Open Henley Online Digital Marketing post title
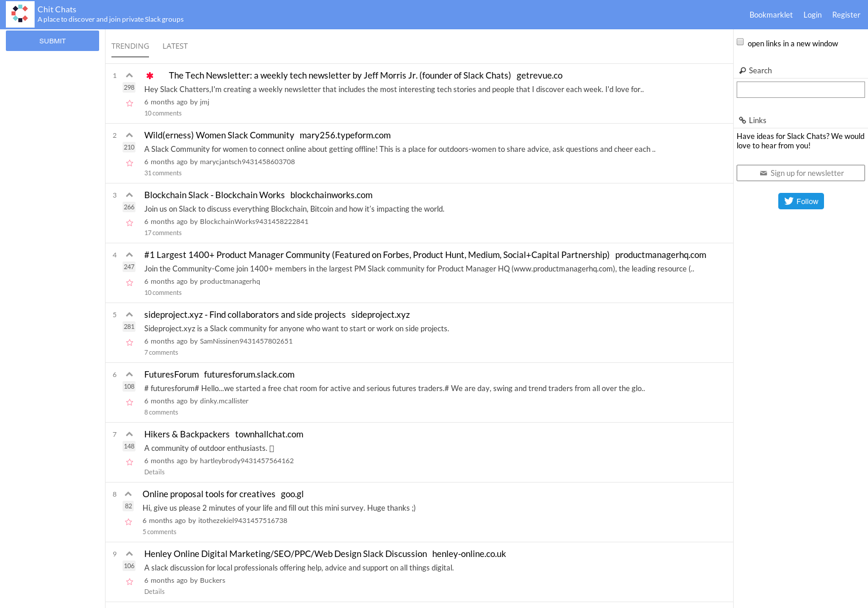Screen dimensions: 868x608 [x=285, y=553]
